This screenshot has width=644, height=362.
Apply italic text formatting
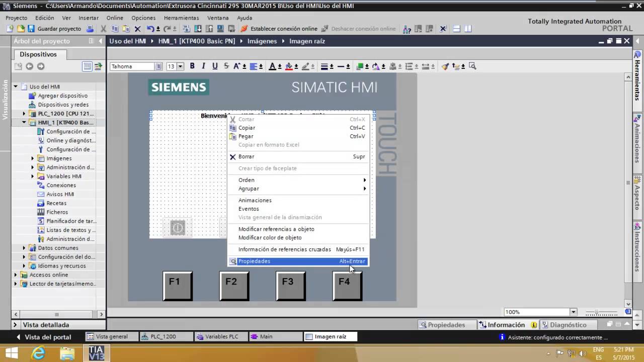(x=204, y=66)
